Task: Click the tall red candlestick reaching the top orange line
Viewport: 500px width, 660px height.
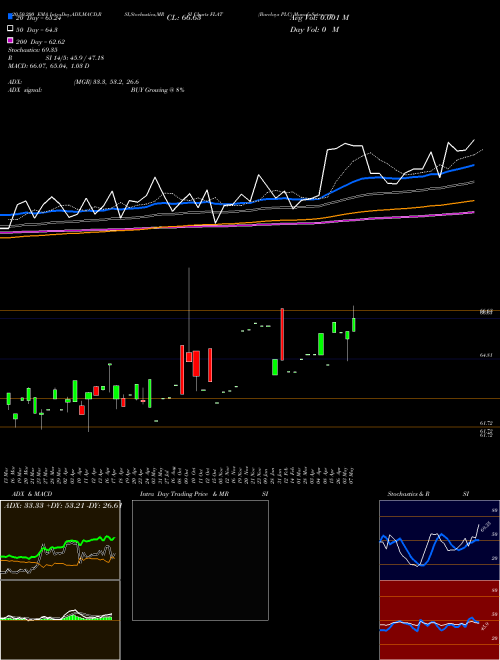Action: 282,334
